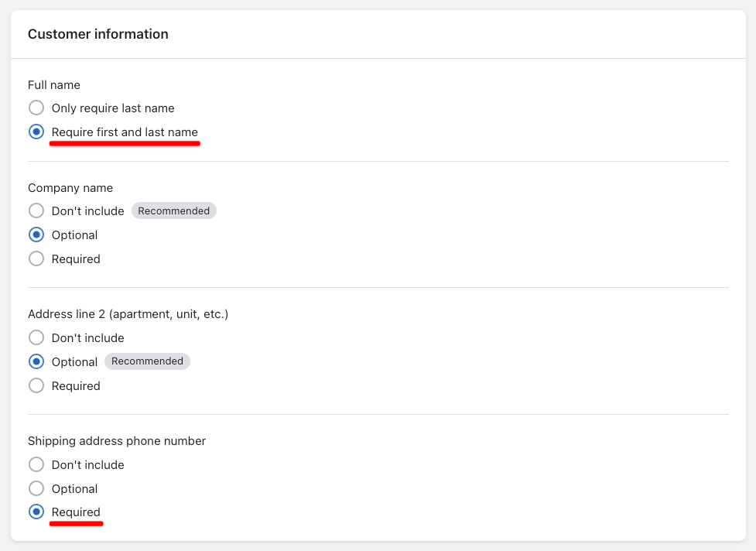
Task: Choose 'Optional' for Shipping address phone number
Action: (36, 488)
